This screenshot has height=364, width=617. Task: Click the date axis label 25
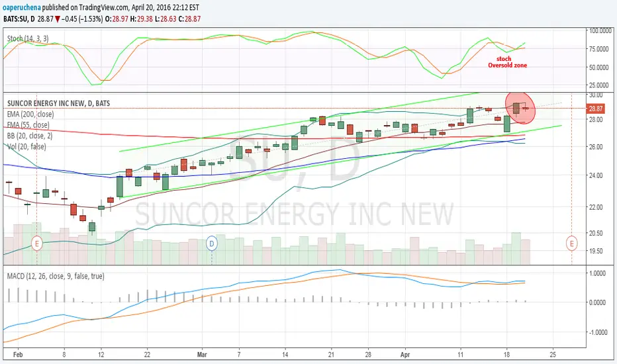tap(553, 355)
